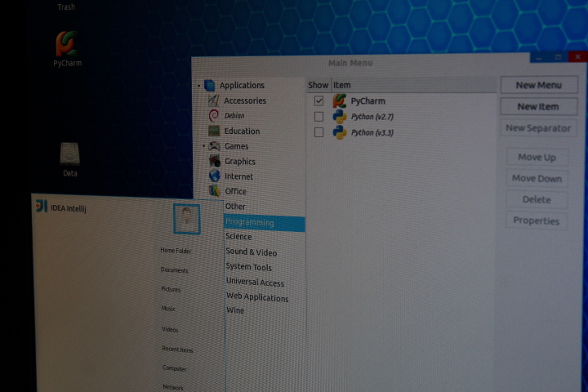Click the New Item button
The width and height of the screenshot is (588, 392).
click(538, 106)
